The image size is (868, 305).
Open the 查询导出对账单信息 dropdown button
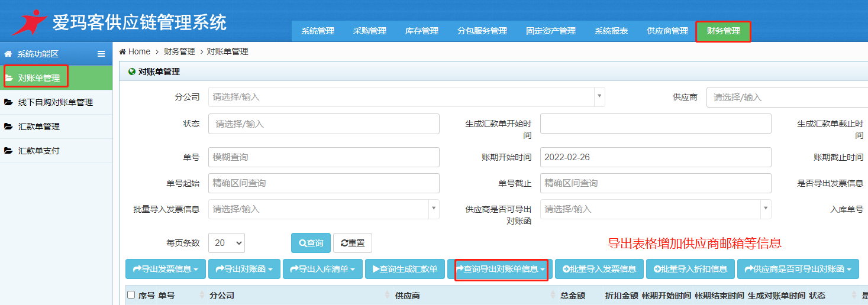click(501, 270)
